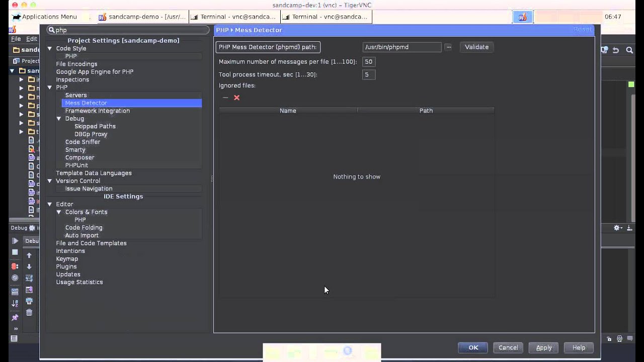Click the Help button
The image size is (644, 362).
tap(579, 347)
